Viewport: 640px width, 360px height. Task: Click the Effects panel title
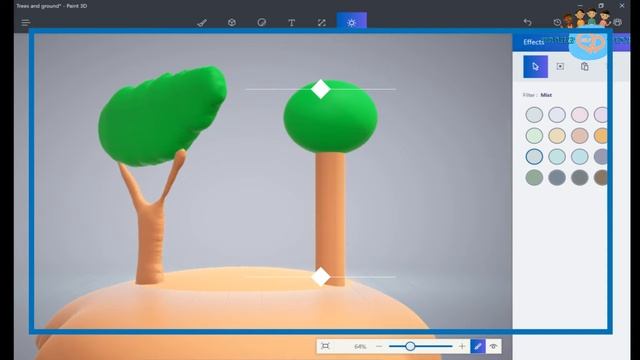tap(533, 42)
